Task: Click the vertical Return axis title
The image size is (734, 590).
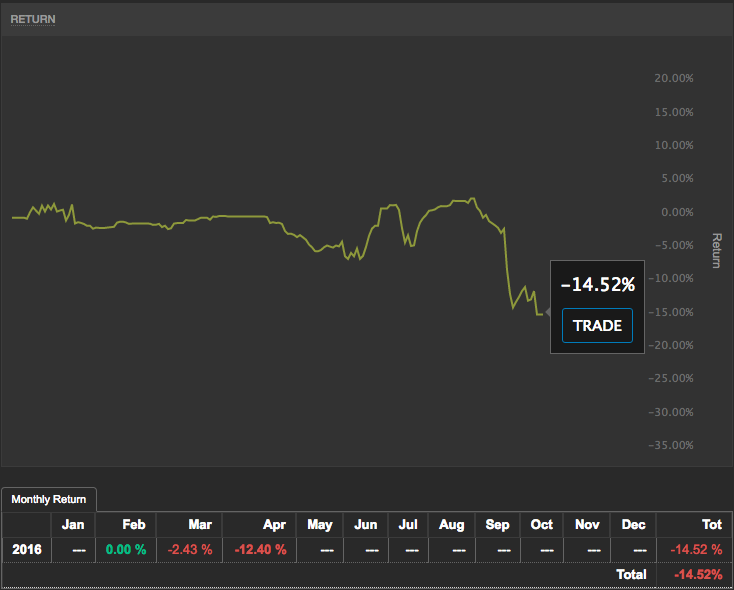Action: pos(716,250)
